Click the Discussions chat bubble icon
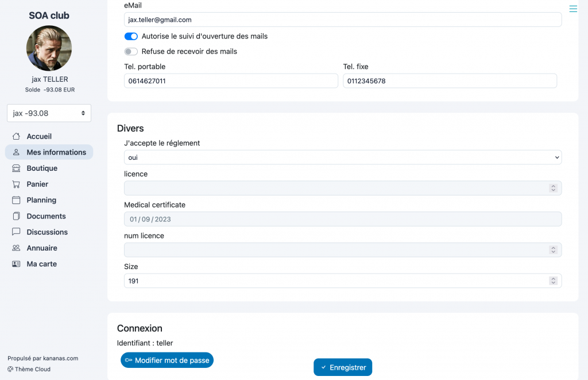The width and height of the screenshot is (588, 380). [16, 232]
